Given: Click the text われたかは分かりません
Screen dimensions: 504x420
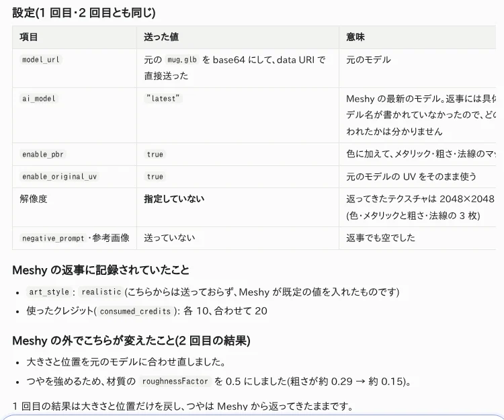Looking at the screenshot, I should tap(394, 132).
